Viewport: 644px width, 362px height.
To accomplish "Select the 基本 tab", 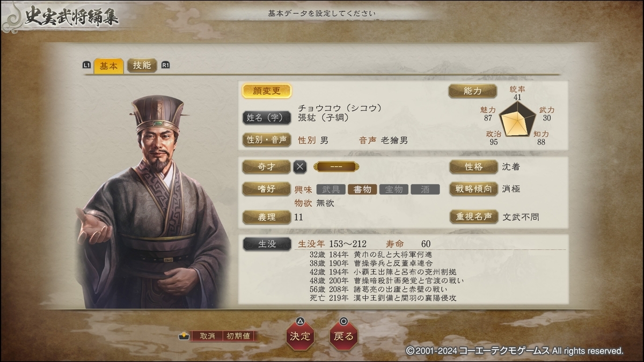I will pos(108,65).
